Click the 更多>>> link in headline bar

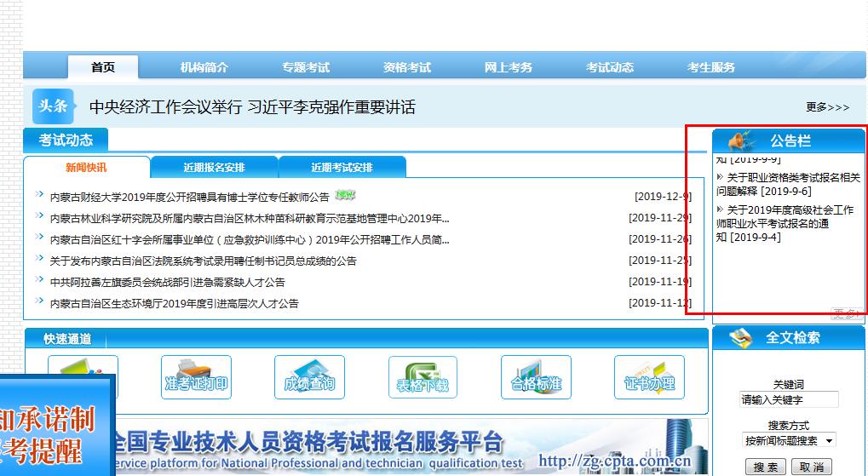827,107
